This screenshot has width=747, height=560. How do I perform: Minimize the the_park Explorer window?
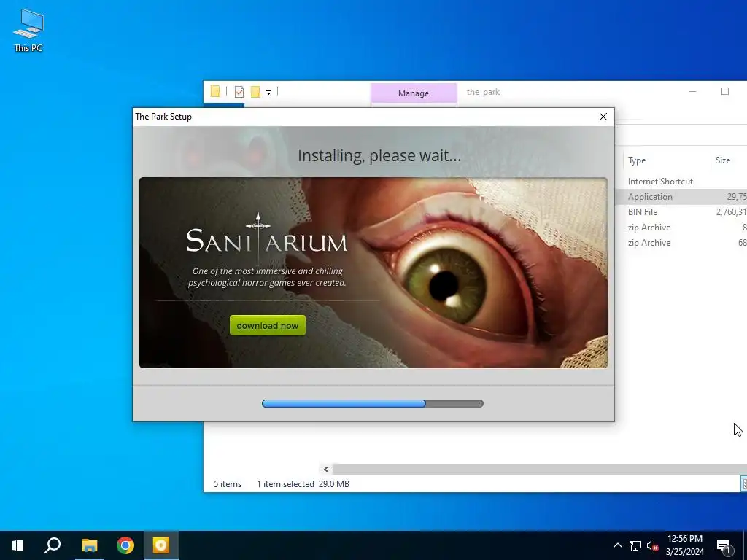[692, 91]
